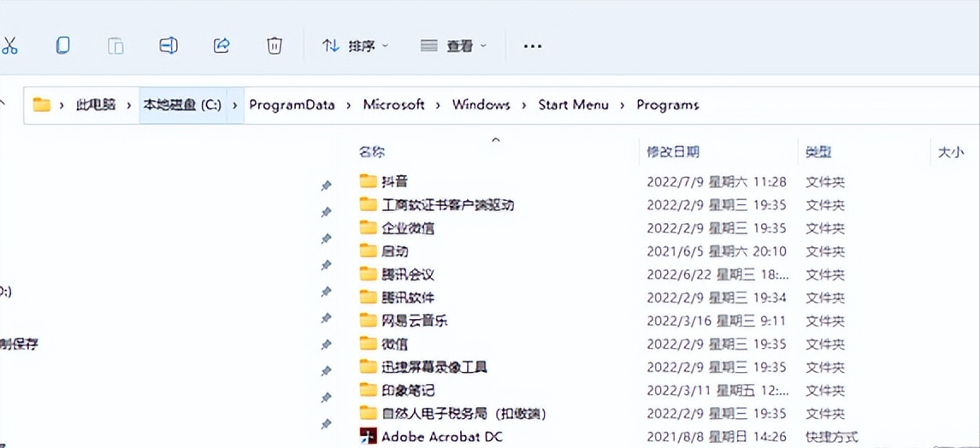Click the folder icon in address bar

pyautogui.click(x=41, y=105)
